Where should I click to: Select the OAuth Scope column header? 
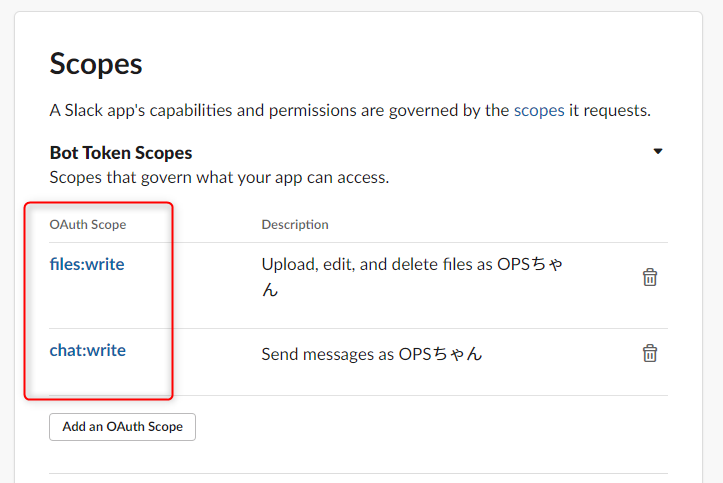click(88, 224)
